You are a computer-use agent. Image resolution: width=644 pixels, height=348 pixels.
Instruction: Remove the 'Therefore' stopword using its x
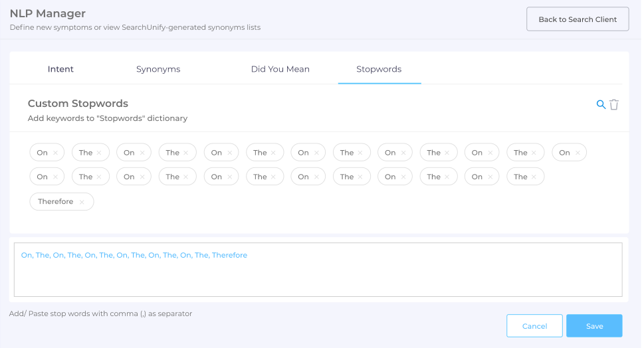82,202
